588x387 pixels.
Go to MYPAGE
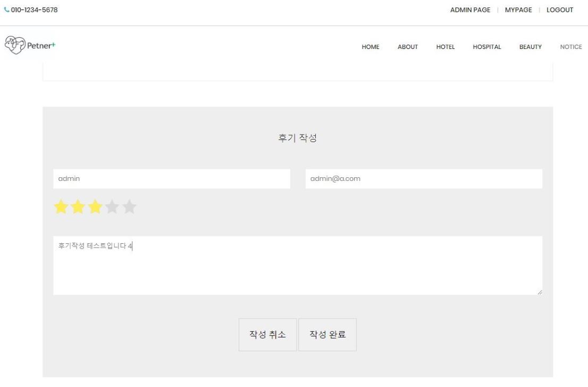pos(518,10)
